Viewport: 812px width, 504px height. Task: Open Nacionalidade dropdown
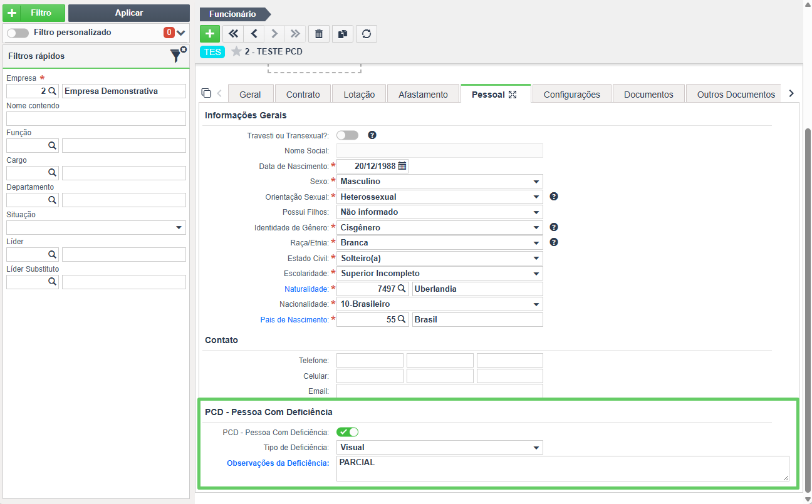click(x=440, y=304)
